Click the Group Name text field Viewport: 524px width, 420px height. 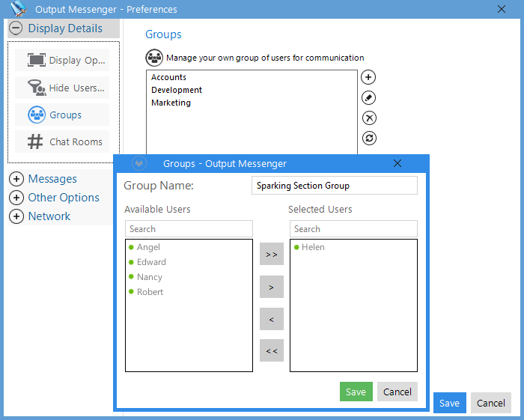click(x=335, y=186)
